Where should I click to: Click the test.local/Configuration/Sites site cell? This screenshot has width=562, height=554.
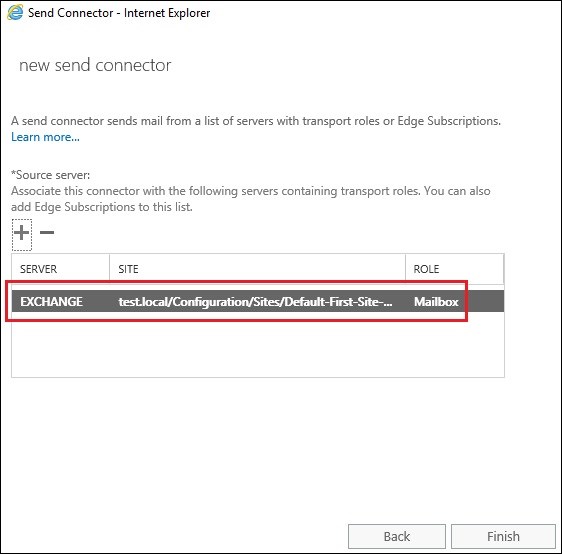(x=255, y=302)
